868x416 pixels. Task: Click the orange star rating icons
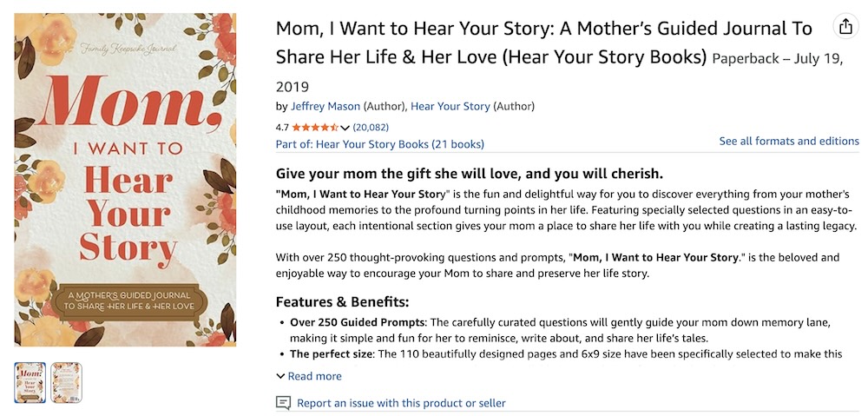314,127
